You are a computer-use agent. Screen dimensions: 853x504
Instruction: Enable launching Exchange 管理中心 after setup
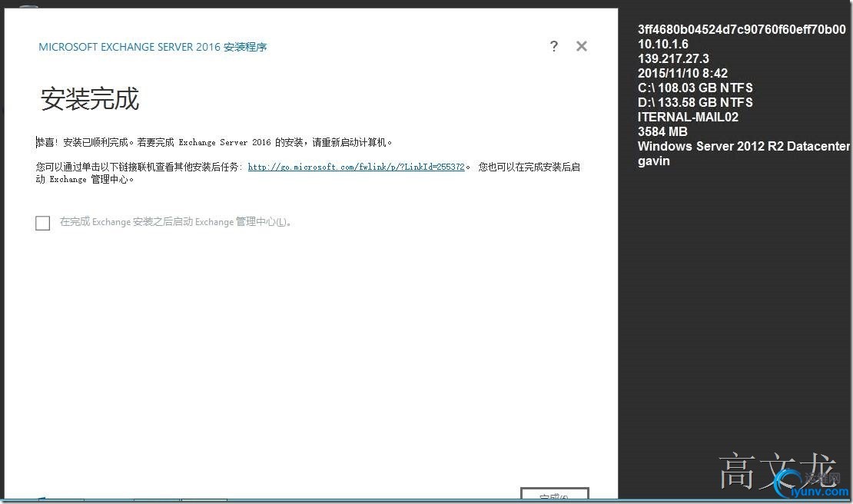pyautogui.click(x=42, y=223)
